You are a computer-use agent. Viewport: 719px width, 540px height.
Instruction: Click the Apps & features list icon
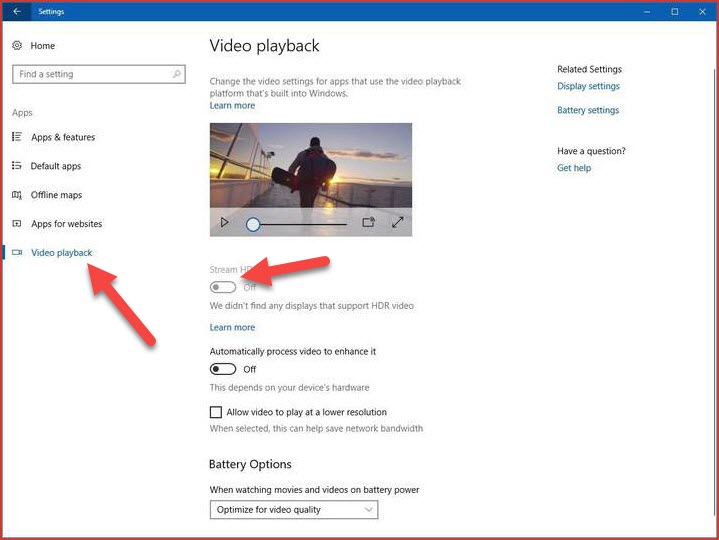pos(17,137)
